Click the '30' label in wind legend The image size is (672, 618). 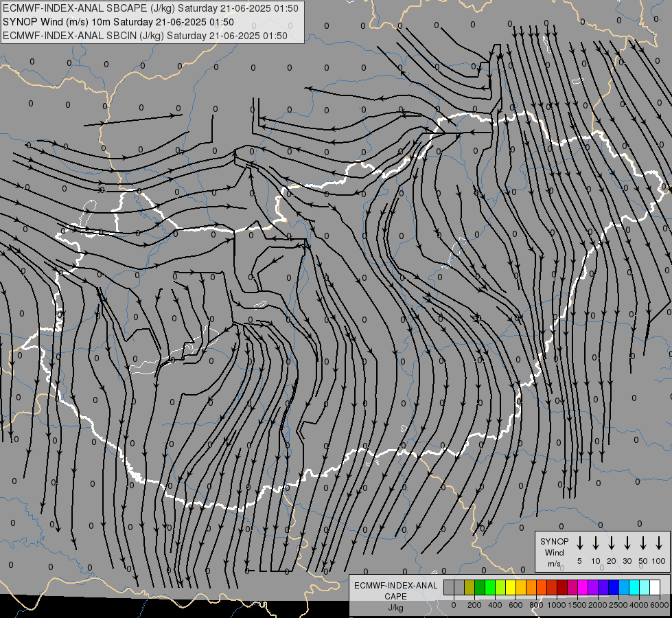[627, 561]
